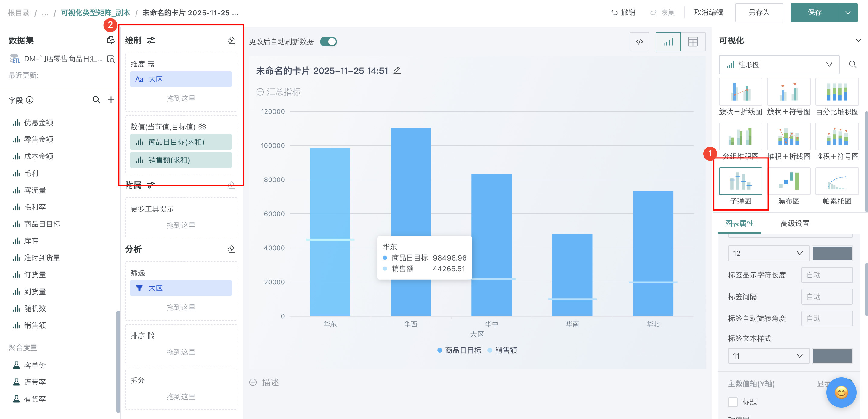Switch to table view icon

click(x=693, y=42)
